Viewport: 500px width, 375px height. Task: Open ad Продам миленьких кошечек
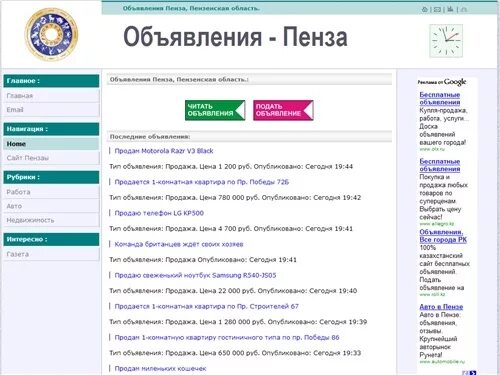click(x=160, y=368)
